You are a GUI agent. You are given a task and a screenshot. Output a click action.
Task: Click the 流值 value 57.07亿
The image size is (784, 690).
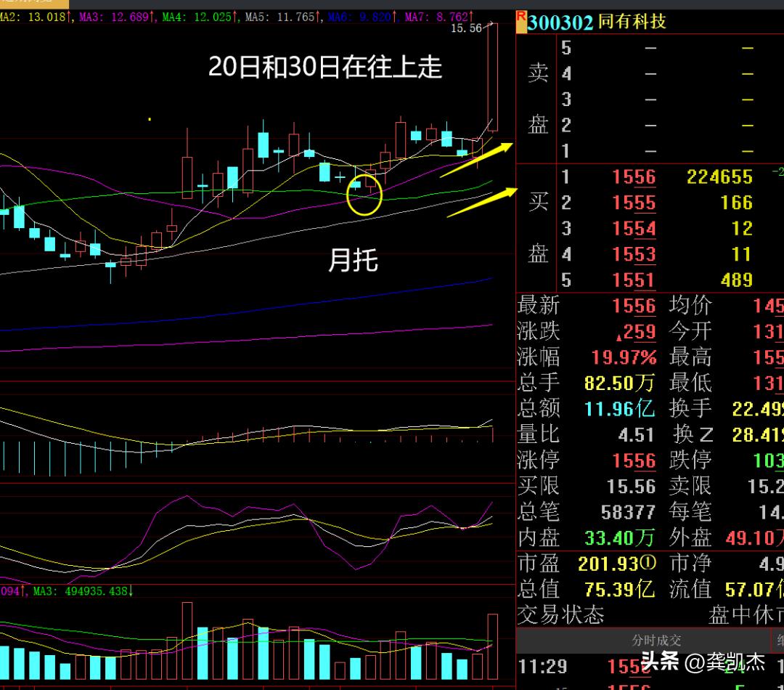755,590
